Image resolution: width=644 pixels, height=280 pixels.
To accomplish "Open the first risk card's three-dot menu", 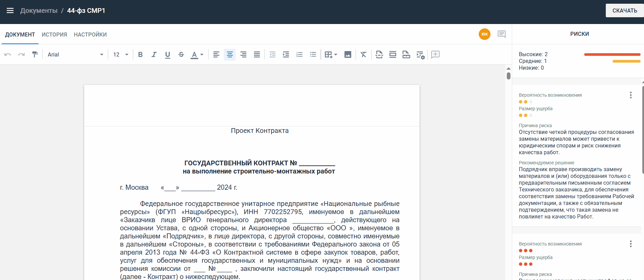I will pos(630,95).
